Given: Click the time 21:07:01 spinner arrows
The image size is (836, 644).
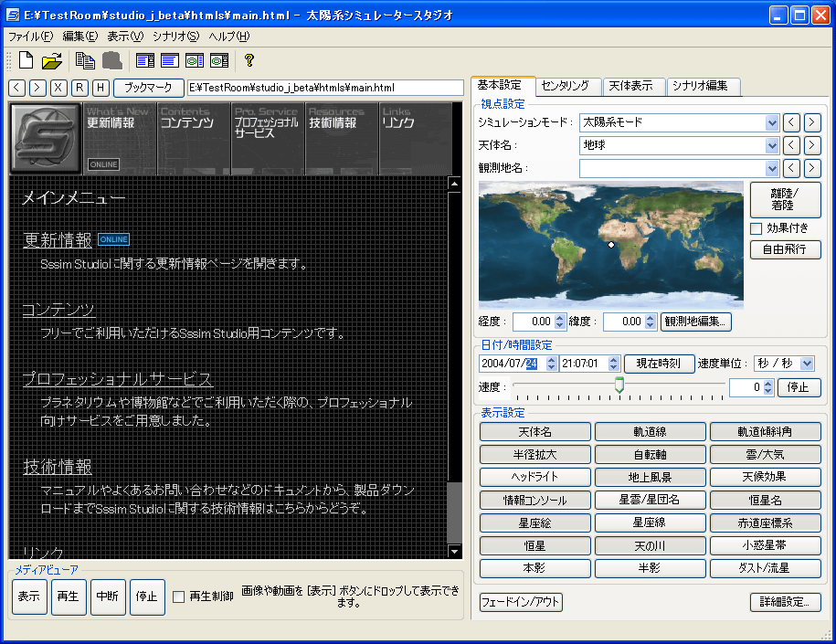Looking at the screenshot, I should point(614,364).
